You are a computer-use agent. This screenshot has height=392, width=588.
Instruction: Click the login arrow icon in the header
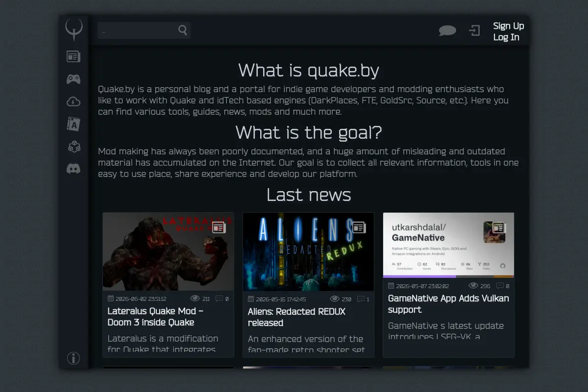click(x=474, y=31)
